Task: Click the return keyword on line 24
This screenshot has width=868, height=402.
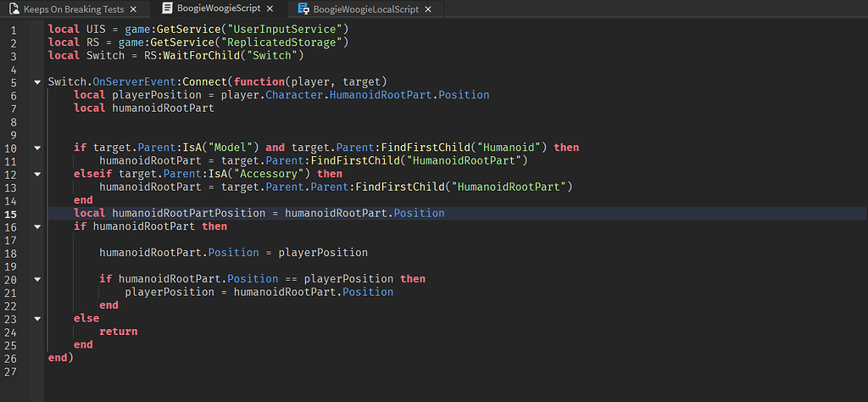Action: tap(119, 332)
